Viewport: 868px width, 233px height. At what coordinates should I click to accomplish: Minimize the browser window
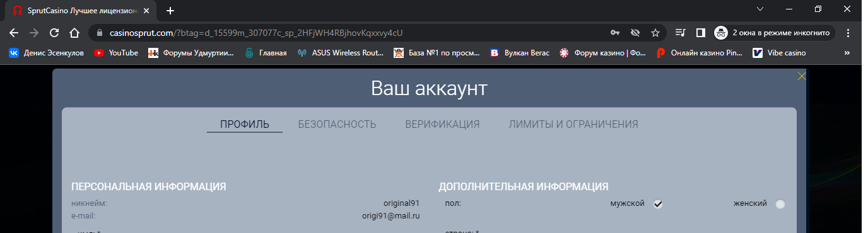tap(789, 9)
